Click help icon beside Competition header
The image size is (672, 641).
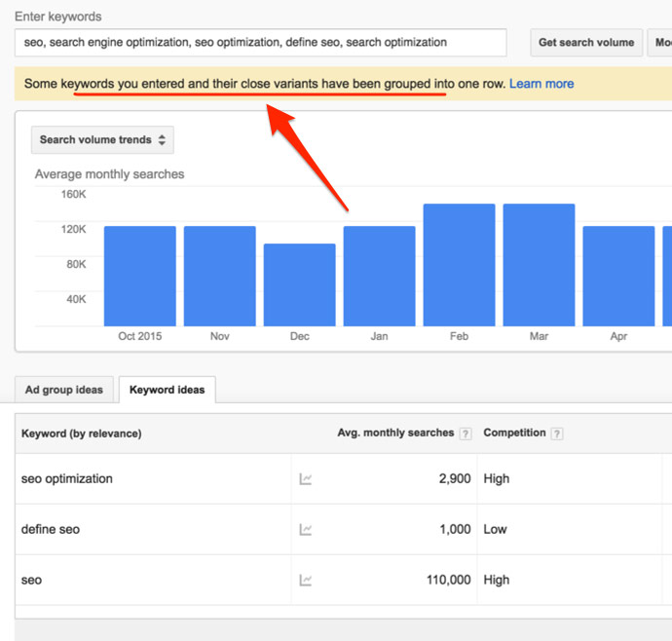[x=557, y=434]
